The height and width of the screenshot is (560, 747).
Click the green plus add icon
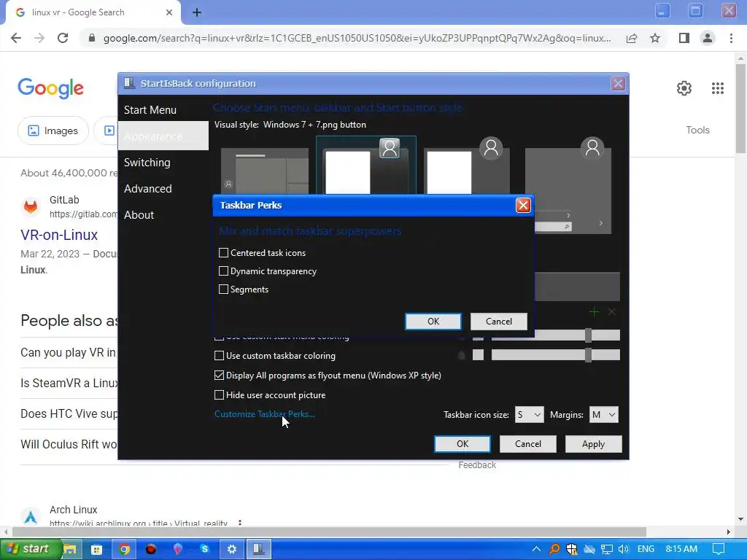tap(594, 312)
